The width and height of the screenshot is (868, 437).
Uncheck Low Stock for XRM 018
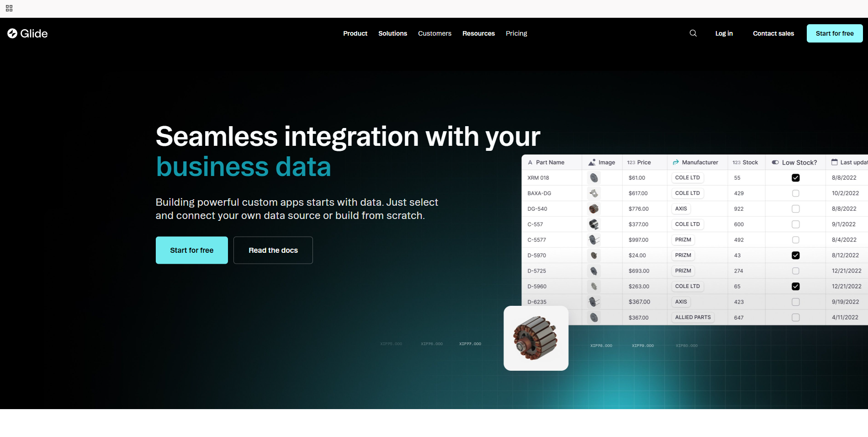point(795,178)
